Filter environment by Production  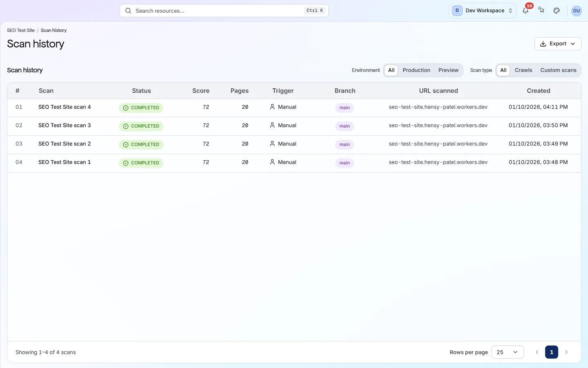(416, 70)
